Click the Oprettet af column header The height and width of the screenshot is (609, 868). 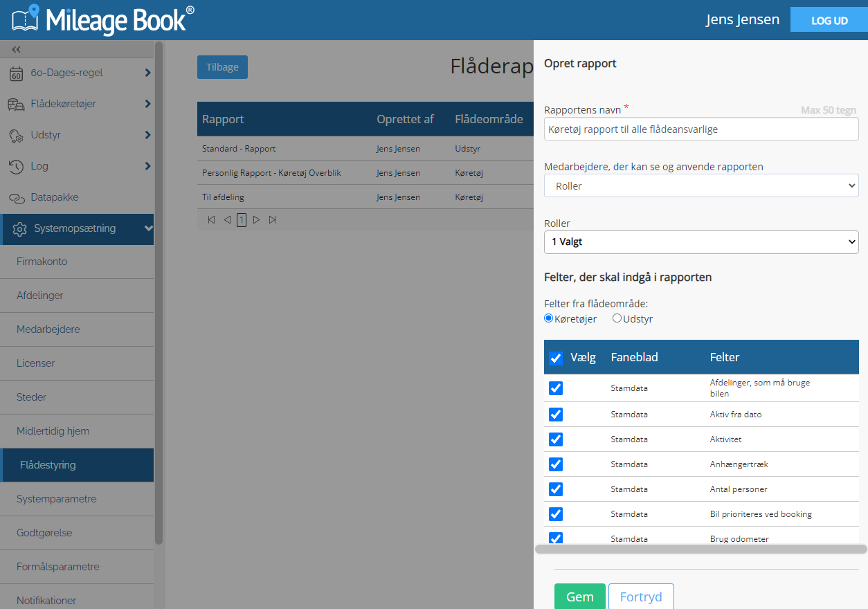click(x=405, y=119)
